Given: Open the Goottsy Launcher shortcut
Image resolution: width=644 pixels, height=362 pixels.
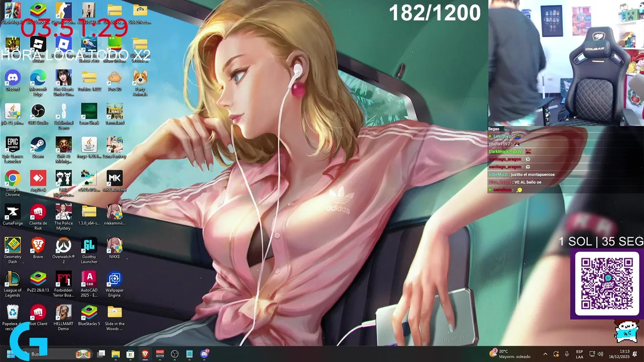Looking at the screenshot, I should point(89,250).
